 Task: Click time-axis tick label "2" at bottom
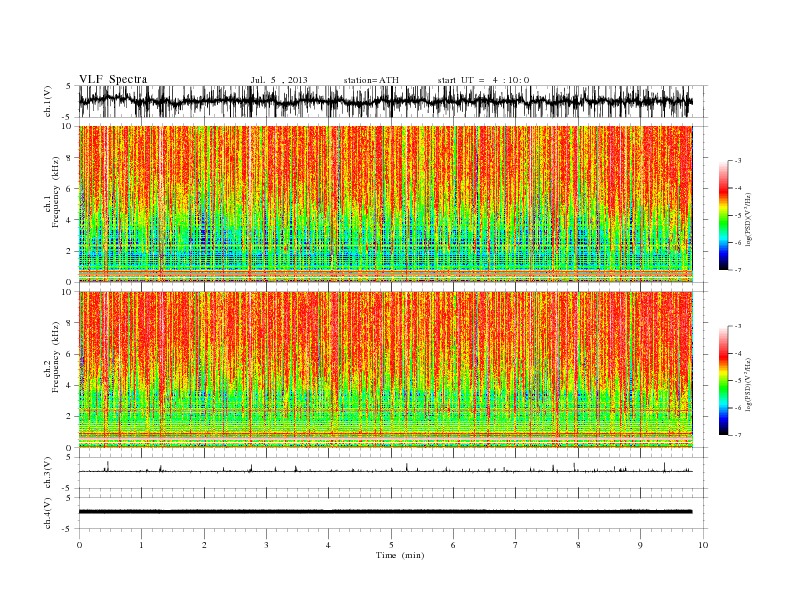pos(204,545)
